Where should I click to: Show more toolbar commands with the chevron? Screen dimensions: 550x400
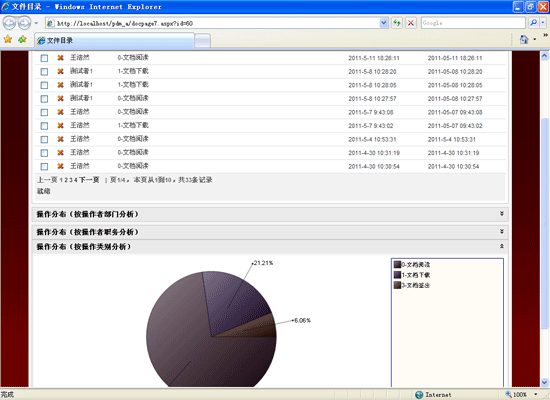click(545, 35)
